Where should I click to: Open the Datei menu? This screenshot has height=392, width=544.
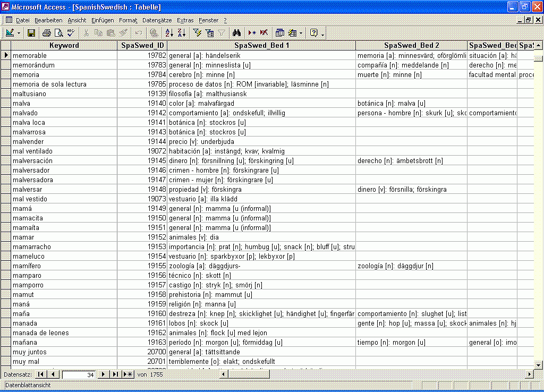point(22,20)
